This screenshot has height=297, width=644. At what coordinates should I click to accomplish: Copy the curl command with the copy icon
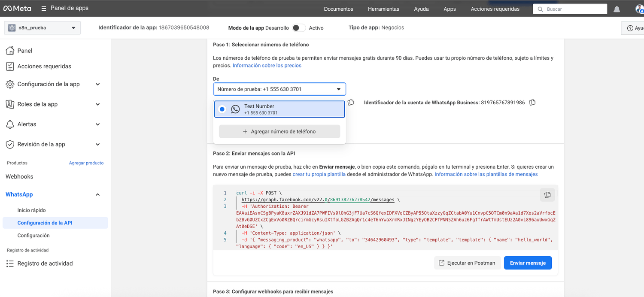pyautogui.click(x=547, y=195)
